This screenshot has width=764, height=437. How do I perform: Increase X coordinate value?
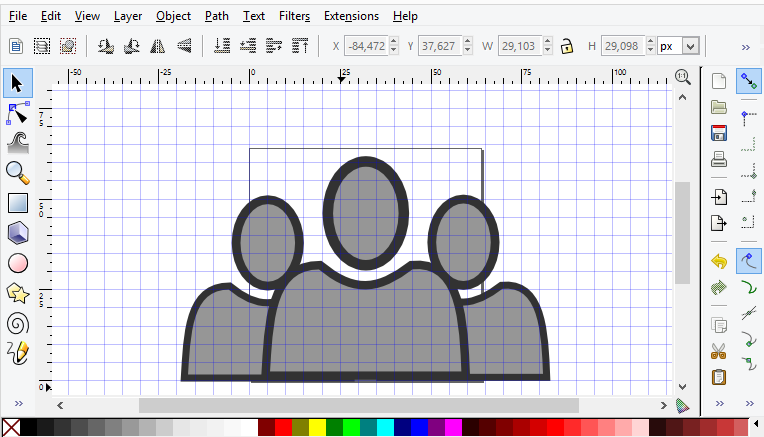[394, 41]
